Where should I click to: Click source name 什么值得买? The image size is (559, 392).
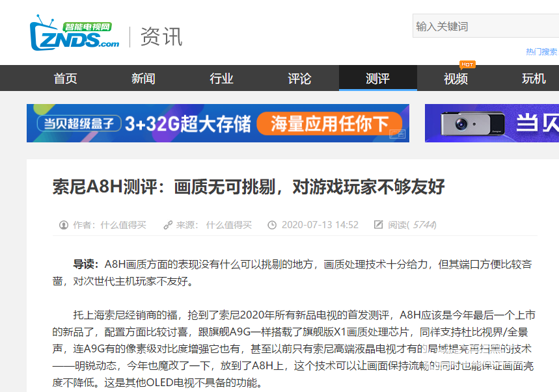229,225
